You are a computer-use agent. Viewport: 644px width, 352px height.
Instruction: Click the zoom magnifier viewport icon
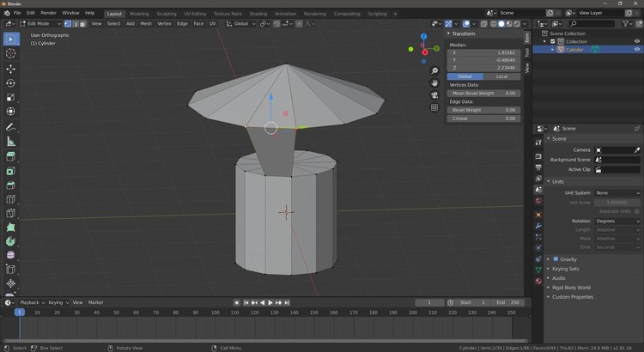[435, 70]
